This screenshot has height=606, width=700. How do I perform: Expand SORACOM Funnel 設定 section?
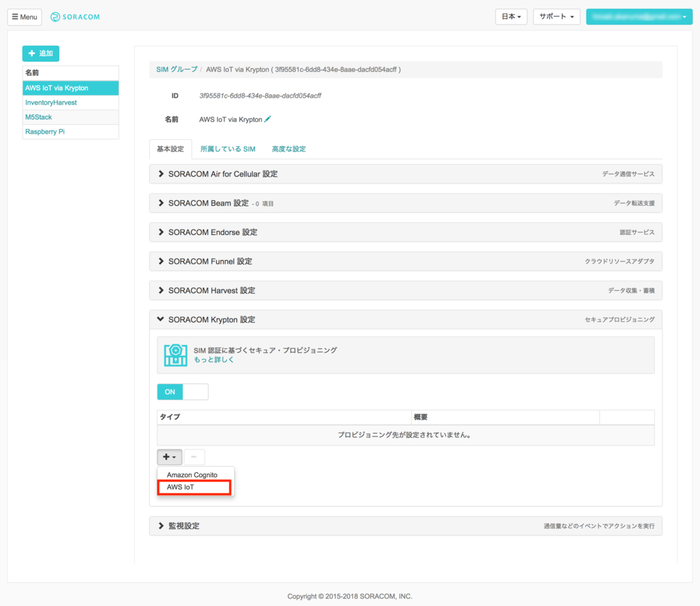[405, 262]
